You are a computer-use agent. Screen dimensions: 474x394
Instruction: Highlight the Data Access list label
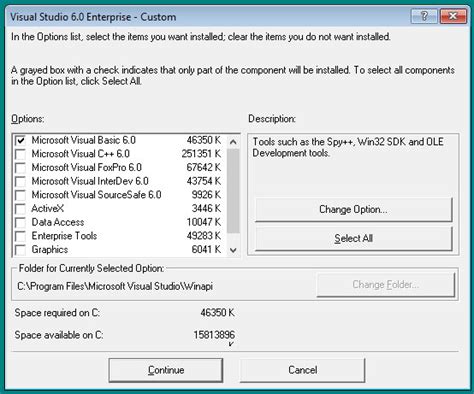coord(58,222)
